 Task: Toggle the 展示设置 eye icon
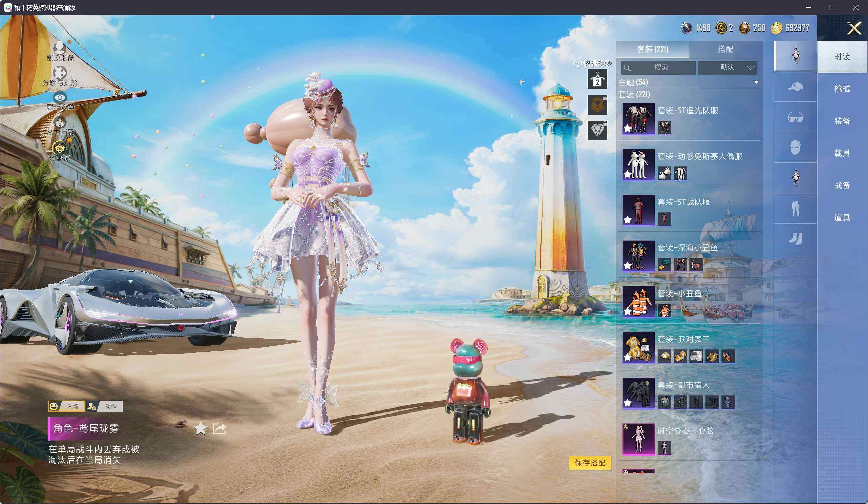[x=60, y=97]
